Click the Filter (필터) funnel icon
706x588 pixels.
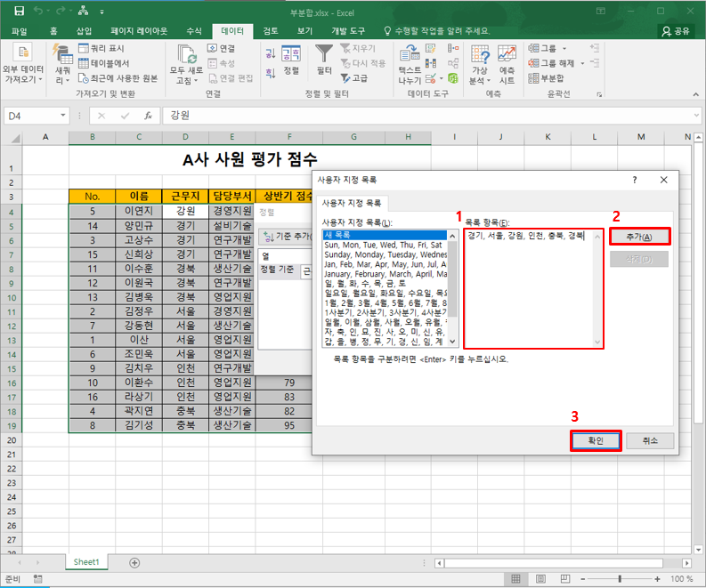[324, 53]
